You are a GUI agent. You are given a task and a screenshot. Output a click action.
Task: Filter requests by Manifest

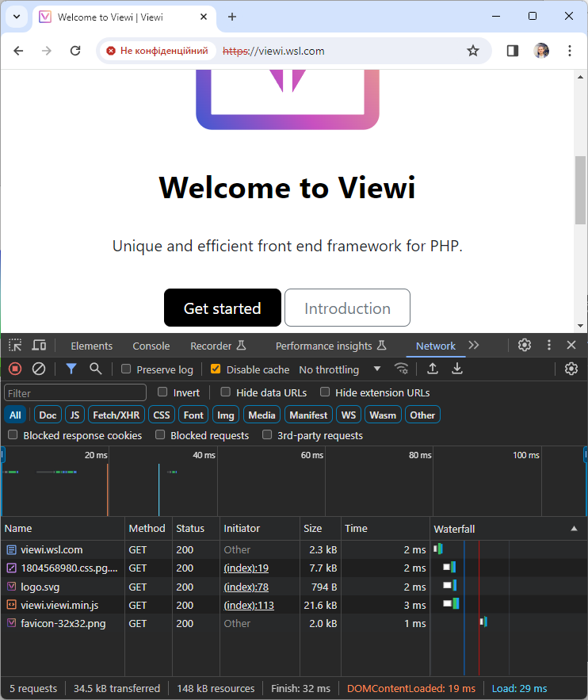click(x=308, y=415)
